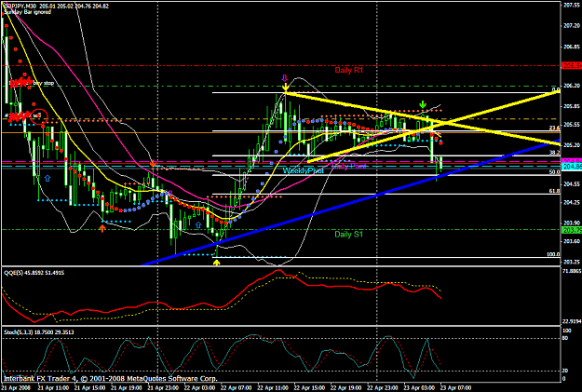Click the Fibonacci 100.0 level label
The width and height of the screenshot is (582, 392).
click(x=553, y=254)
